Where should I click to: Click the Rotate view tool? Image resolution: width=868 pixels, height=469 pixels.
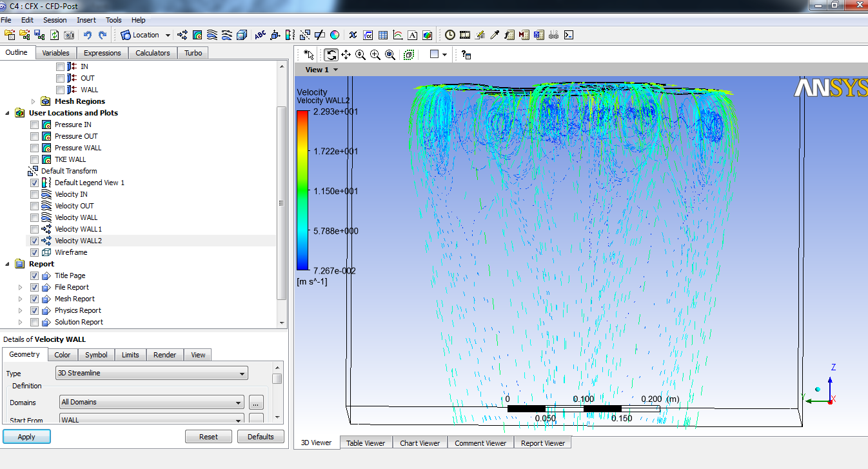331,55
